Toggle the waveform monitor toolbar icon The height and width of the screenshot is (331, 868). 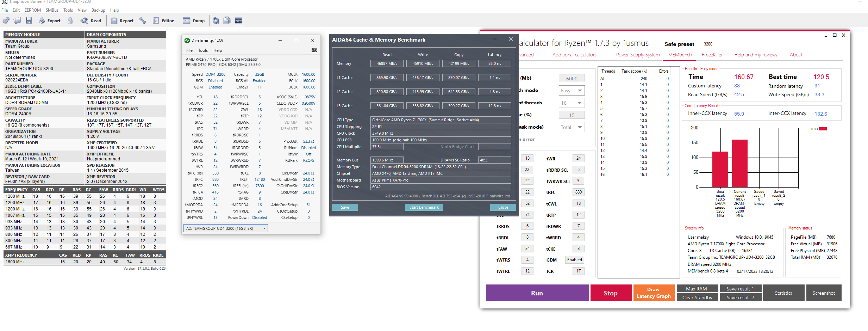click(x=238, y=21)
